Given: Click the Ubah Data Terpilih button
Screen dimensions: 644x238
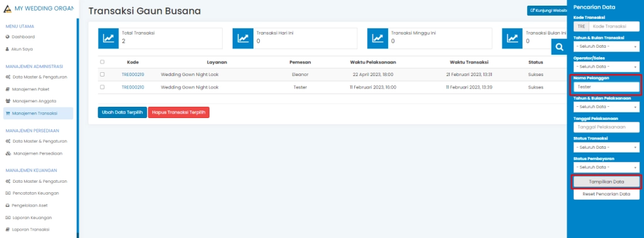Looking at the screenshot, I should click(x=123, y=112).
